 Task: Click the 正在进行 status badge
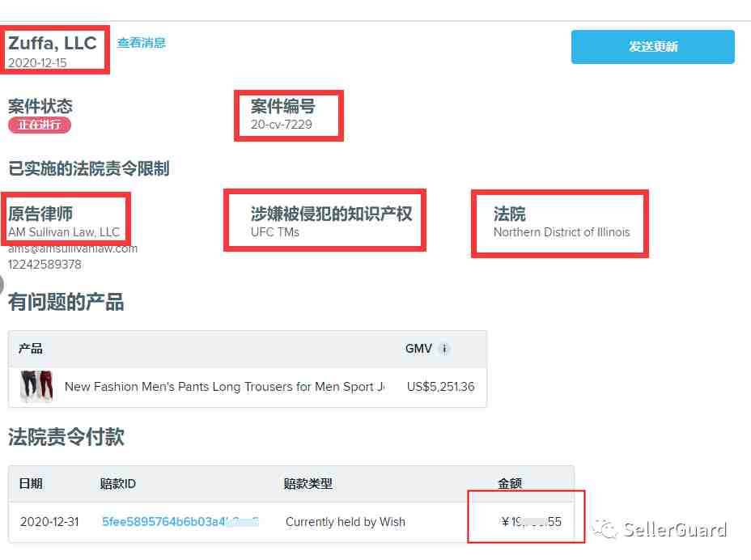tap(40, 125)
